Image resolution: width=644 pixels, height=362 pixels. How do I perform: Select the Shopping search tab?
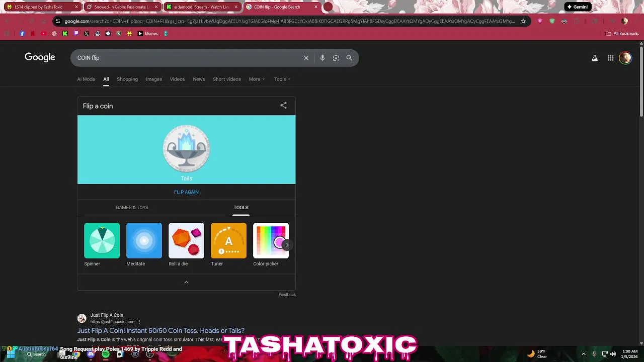(x=127, y=79)
